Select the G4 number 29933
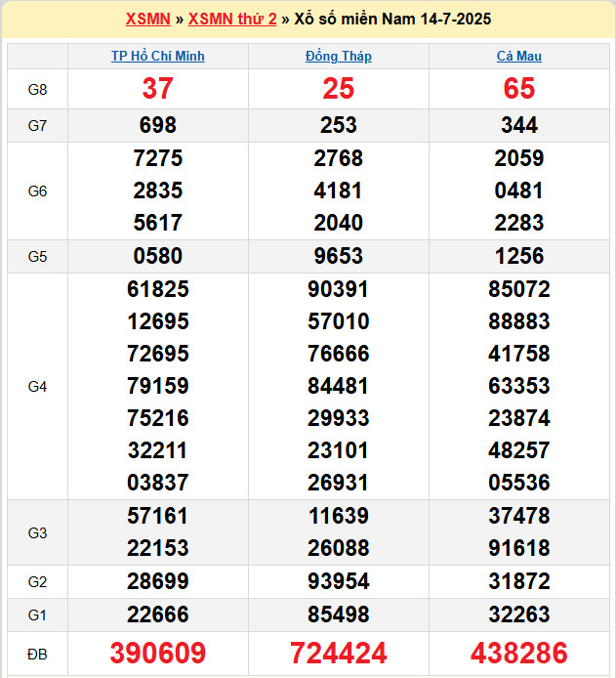 [x=338, y=418]
